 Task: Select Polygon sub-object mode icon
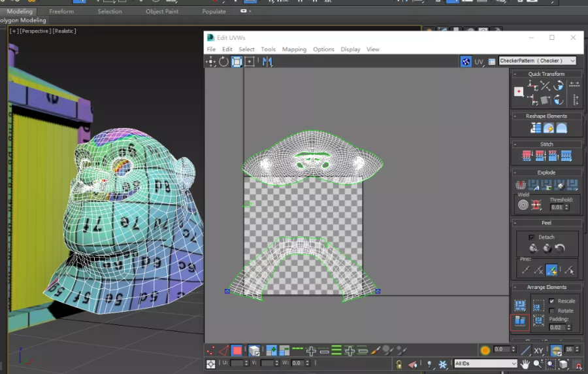237,350
